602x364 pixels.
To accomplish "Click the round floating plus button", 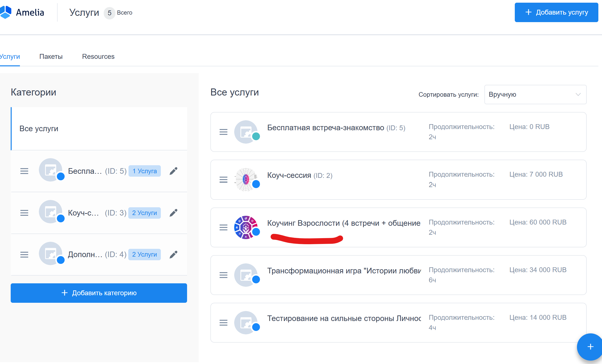I will 590,347.
